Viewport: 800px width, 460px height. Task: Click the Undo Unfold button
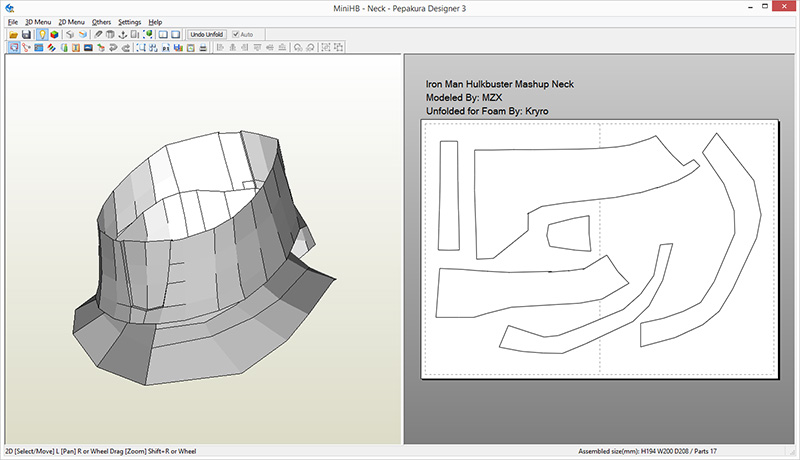click(x=207, y=34)
